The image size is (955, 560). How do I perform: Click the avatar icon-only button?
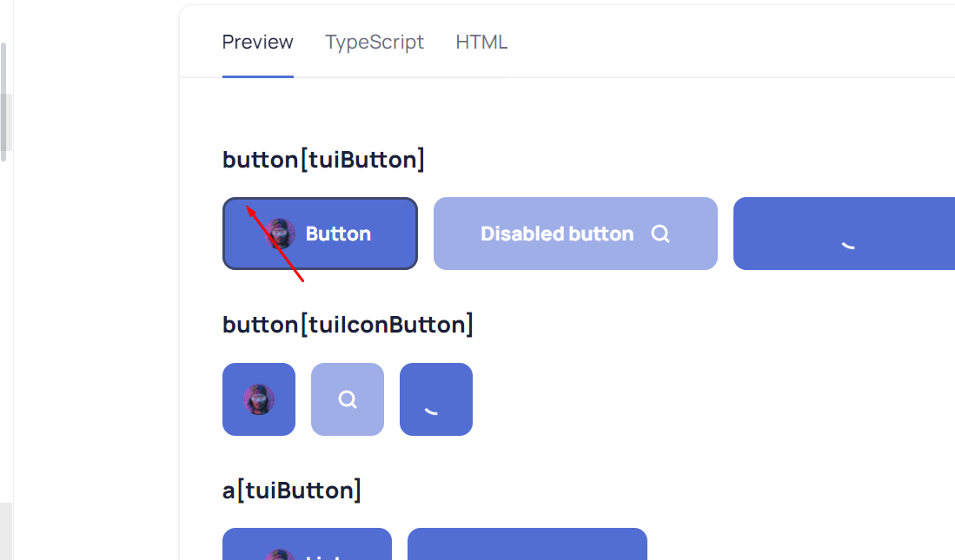tap(259, 399)
